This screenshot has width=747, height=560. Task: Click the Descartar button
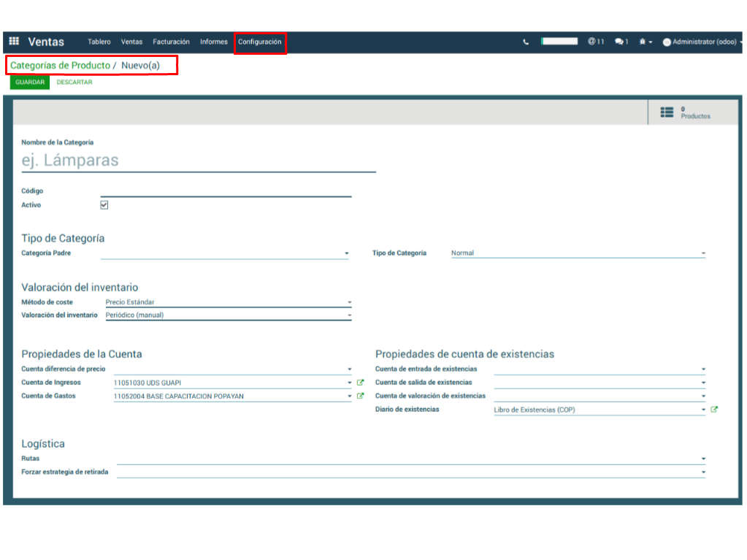pyautogui.click(x=74, y=83)
